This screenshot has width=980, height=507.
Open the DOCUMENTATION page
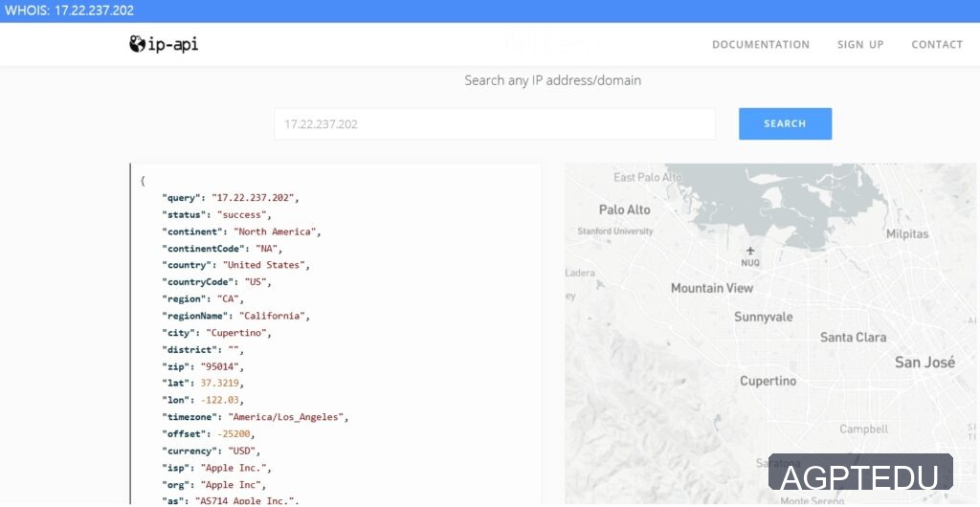coord(761,44)
